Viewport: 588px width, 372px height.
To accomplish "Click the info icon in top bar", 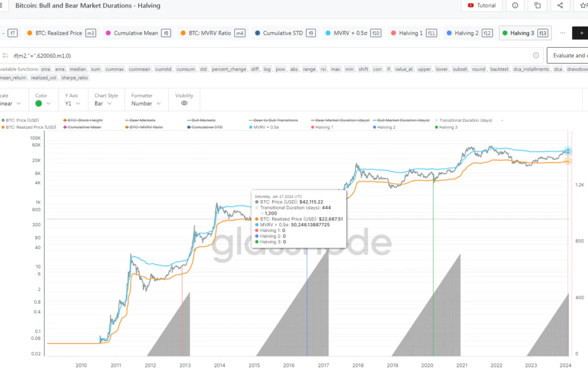I will pos(515,6).
